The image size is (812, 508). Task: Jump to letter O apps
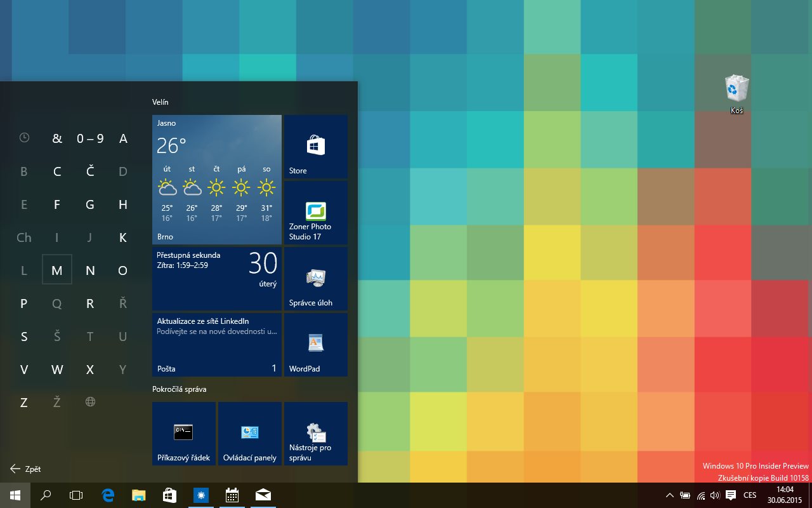[123, 271]
